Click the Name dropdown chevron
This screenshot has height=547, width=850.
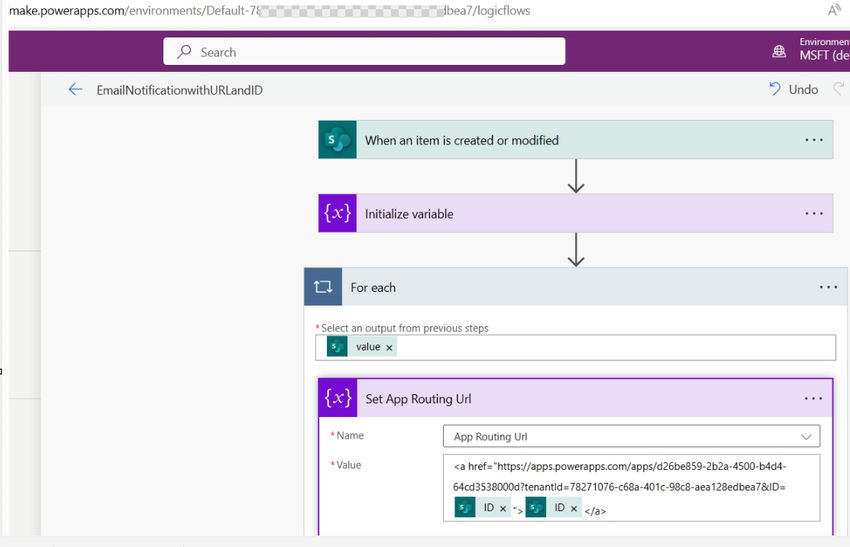click(806, 437)
